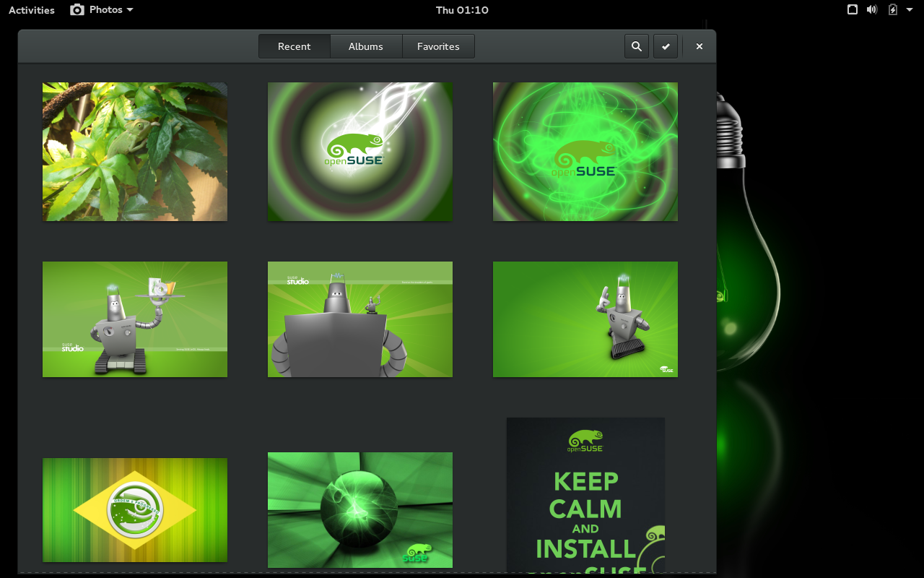Screen dimensions: 924x578
Task: Click the volume speaker icon
Action: pos(872,9)
